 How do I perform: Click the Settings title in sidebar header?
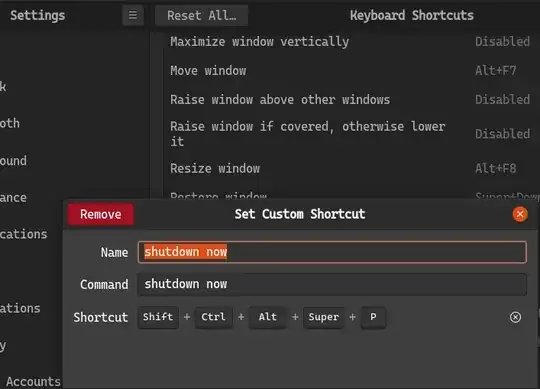point(38,15)
